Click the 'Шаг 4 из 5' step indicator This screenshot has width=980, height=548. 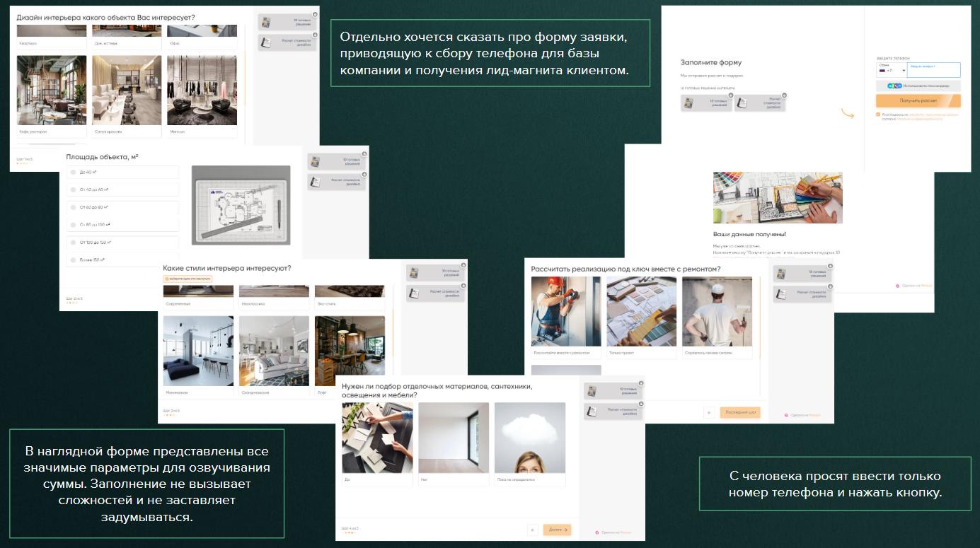tap(350, 528)
